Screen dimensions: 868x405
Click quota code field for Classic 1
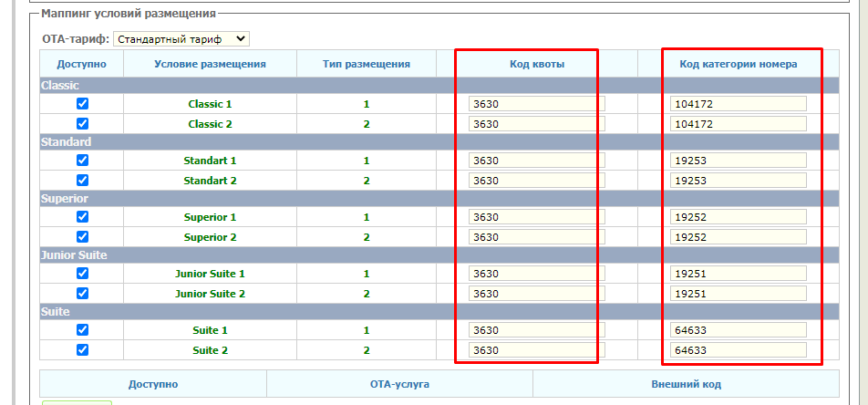point(536,104)
